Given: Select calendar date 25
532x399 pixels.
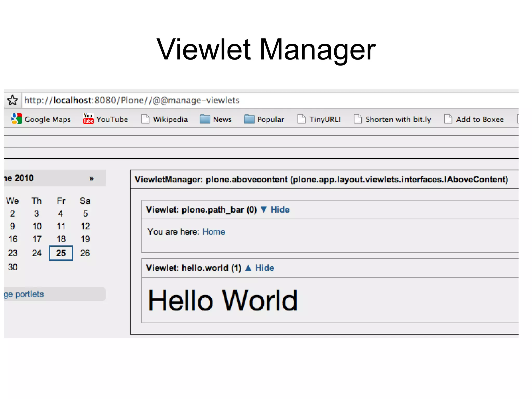Looking at the screenshot, I should click(x=61, y=253).
